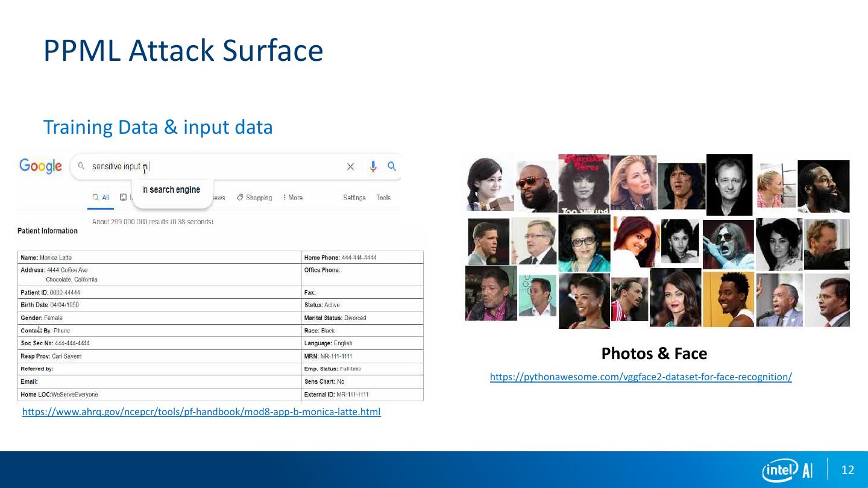Open the Tools search filter
This screenshot has width=868, height=488.
coord(383,198)
